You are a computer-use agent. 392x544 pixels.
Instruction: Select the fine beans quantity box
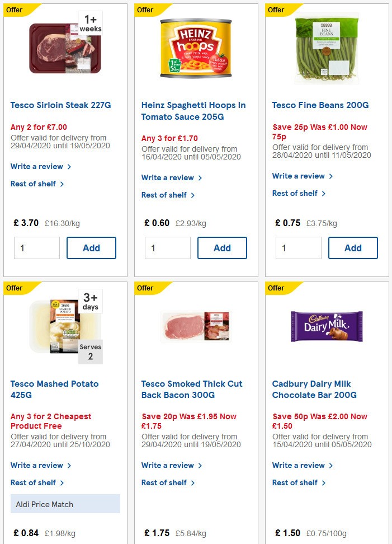click(298, 247)
